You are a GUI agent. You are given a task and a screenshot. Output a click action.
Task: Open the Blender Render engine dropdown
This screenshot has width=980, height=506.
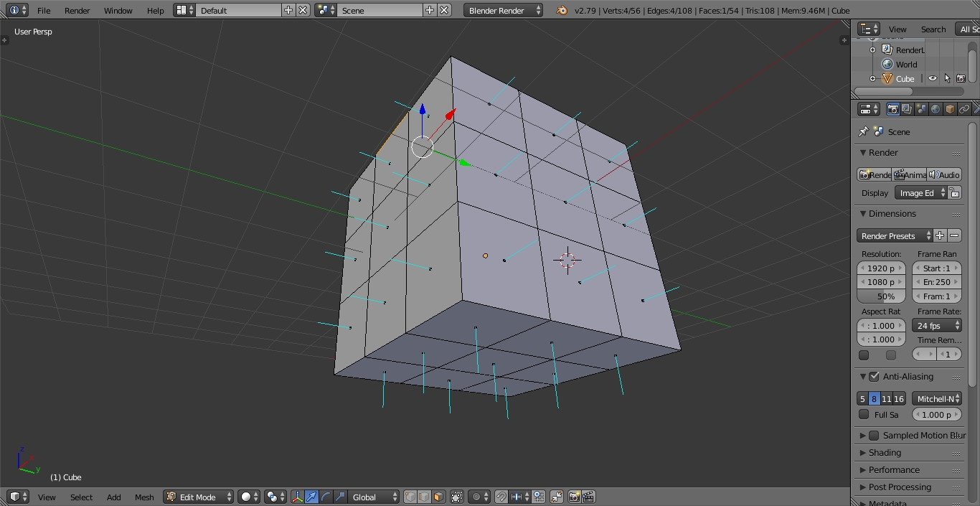pyautogui.click(x=503, y=10)
